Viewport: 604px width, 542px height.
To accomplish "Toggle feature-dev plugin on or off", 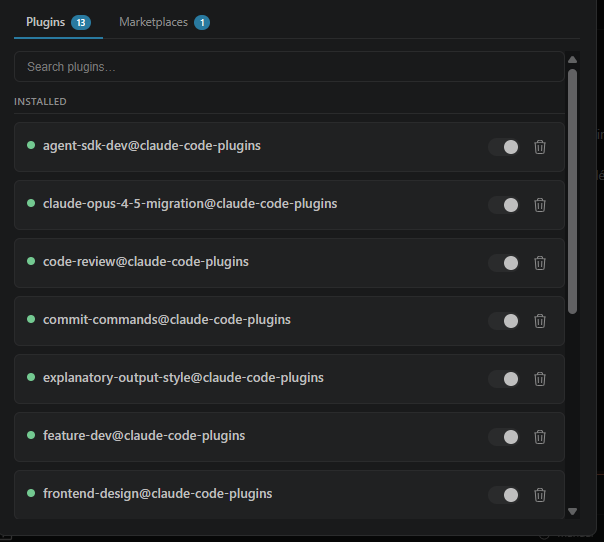I will (503, 437).
